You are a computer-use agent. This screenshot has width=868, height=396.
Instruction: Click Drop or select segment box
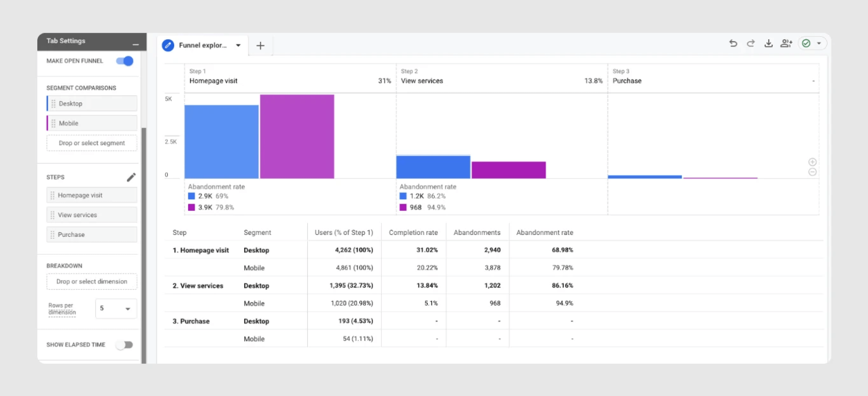(92, 143)
